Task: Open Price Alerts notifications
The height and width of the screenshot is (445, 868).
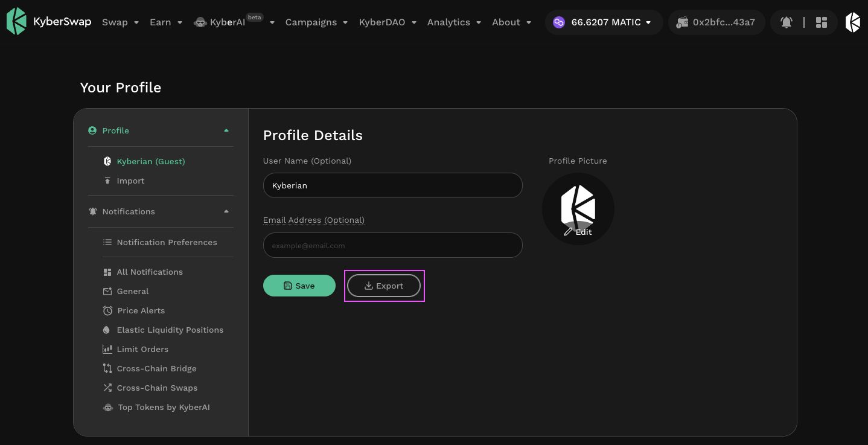Action: (141, 310)
